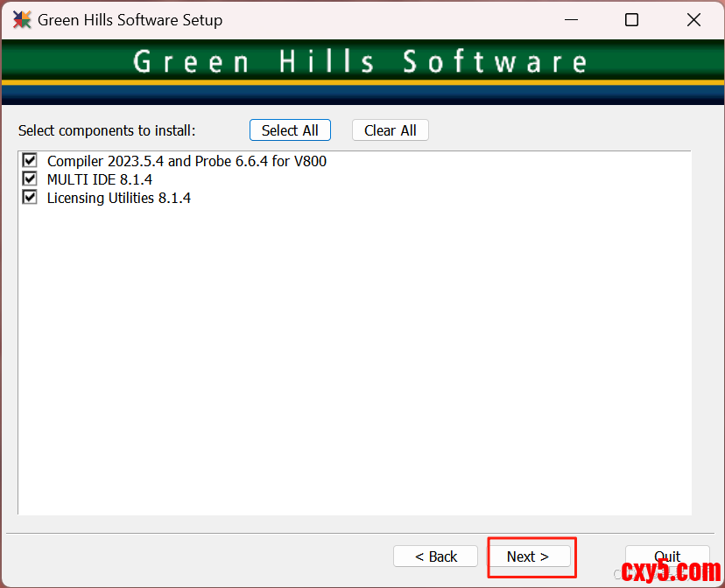Uncheck the Compiler 2023.5.4 and Probe checkbox
The width and height of the screenshot is (725, 588).
pyautogui.click(x=30, y=161)
